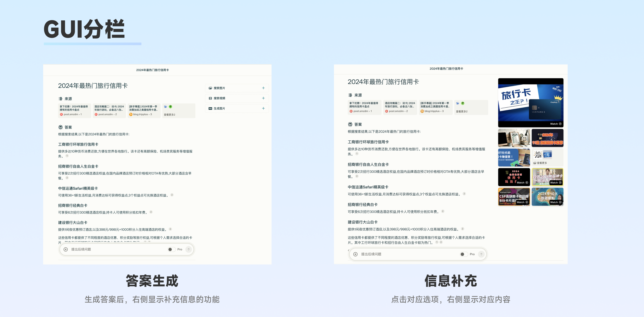Click Watch play icon on 旅行卡之王 video

(560, 124)
